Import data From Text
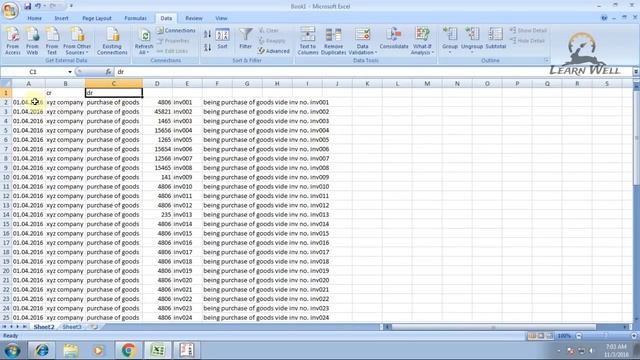 (52, 41)
